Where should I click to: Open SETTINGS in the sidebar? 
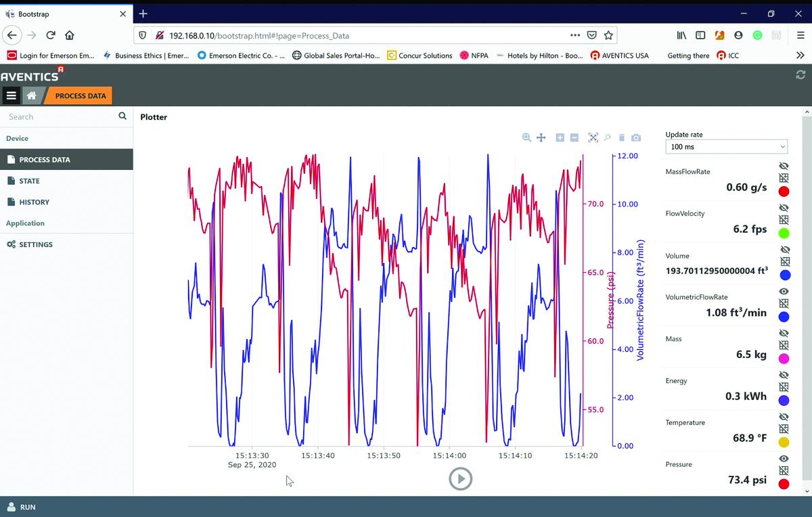[x=66, y=244]
